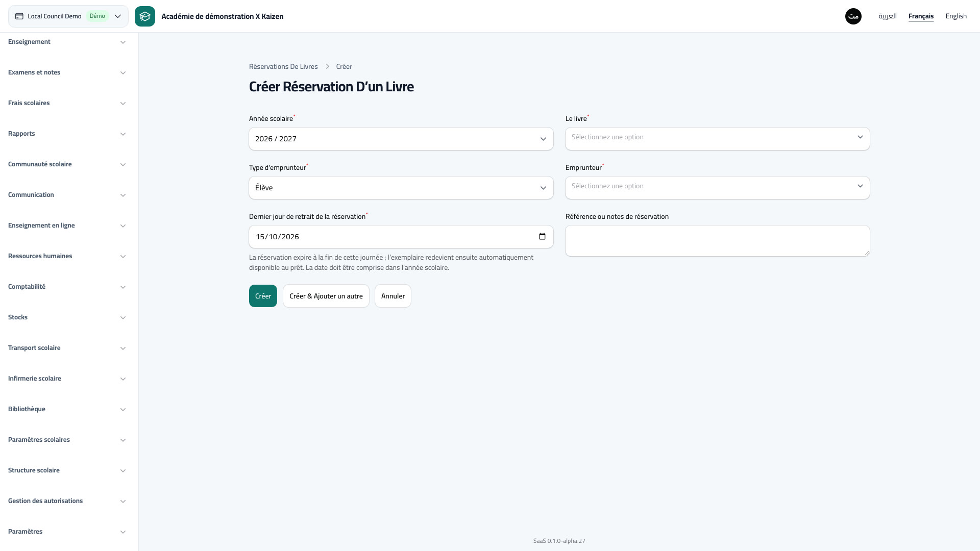Expand the Paramètres scolaires section

(x=67, y=440)
